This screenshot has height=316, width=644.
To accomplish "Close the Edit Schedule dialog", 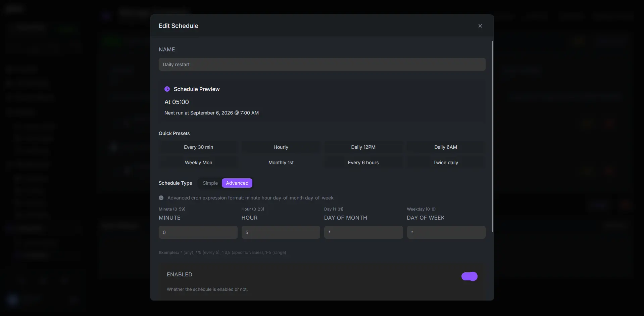I will tap(480, 26).
